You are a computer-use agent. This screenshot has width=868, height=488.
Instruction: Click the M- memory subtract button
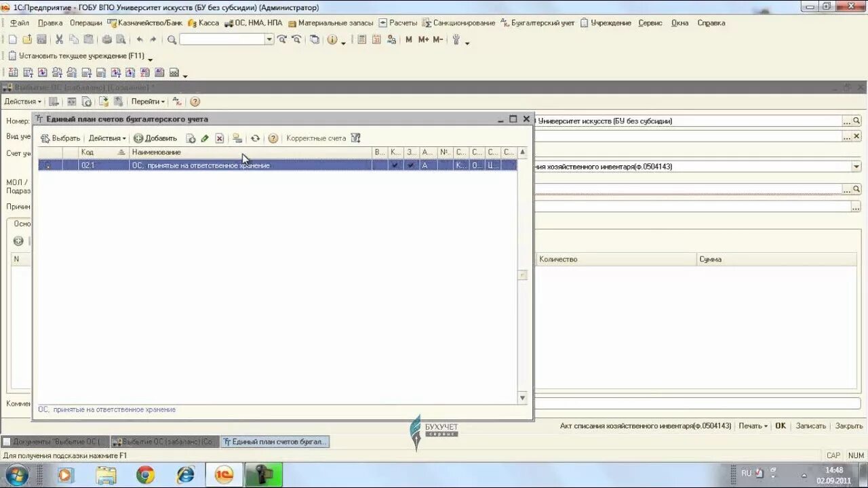tap(437, 39)
